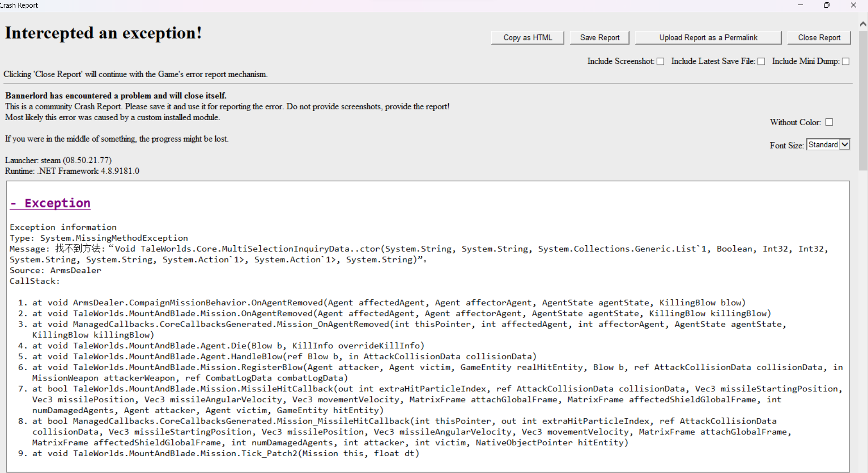
Task: Click the 'CallStack:' label
Action: (35, 281)
